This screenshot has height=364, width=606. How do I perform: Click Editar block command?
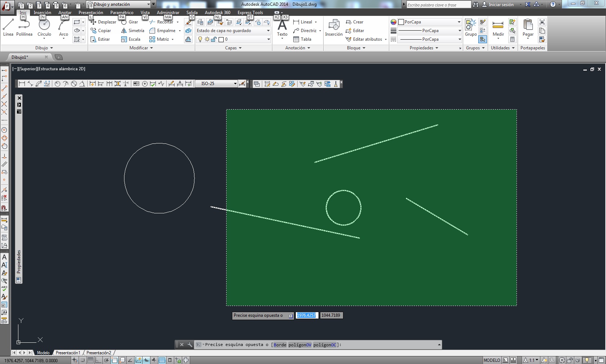click(355, 31)
